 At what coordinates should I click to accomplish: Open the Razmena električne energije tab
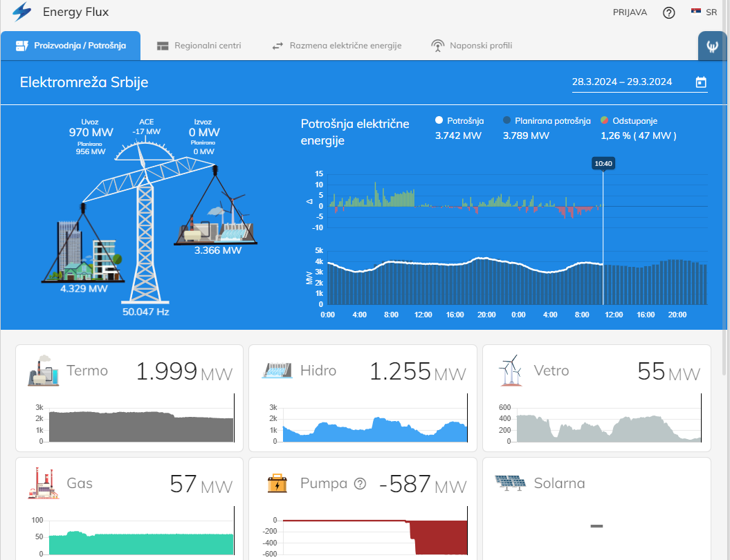(336, 46)
